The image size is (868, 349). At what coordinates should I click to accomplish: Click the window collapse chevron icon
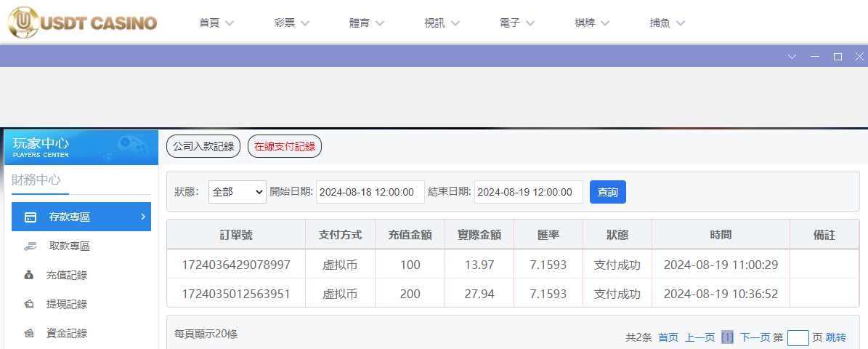tap(792, 57)
